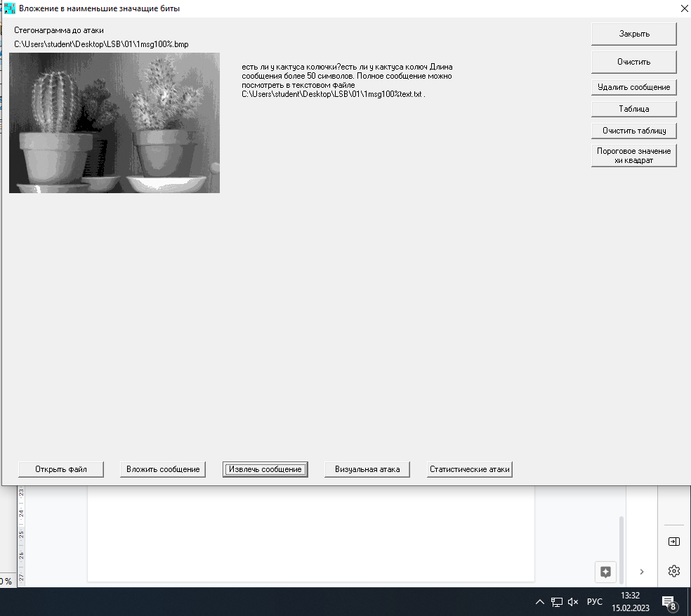Click Извлечь сообщение button
Image resolution: width=691 pixels, height=616 pixels.
265,469
